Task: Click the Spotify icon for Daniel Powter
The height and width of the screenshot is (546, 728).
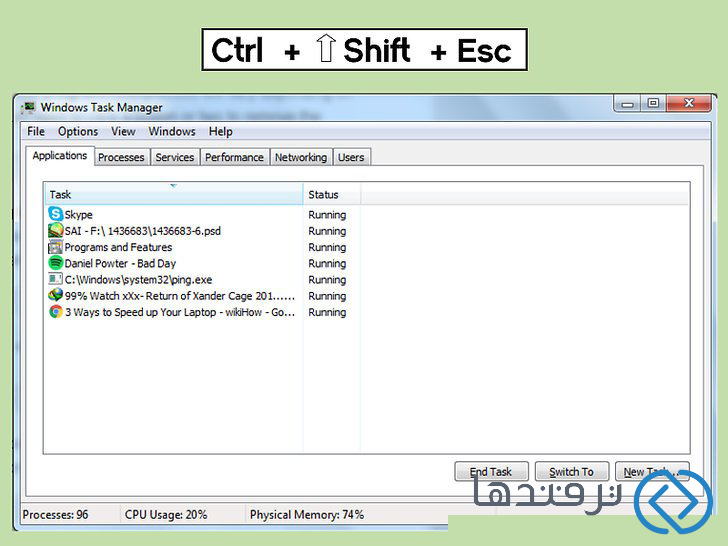Action: 56,263
